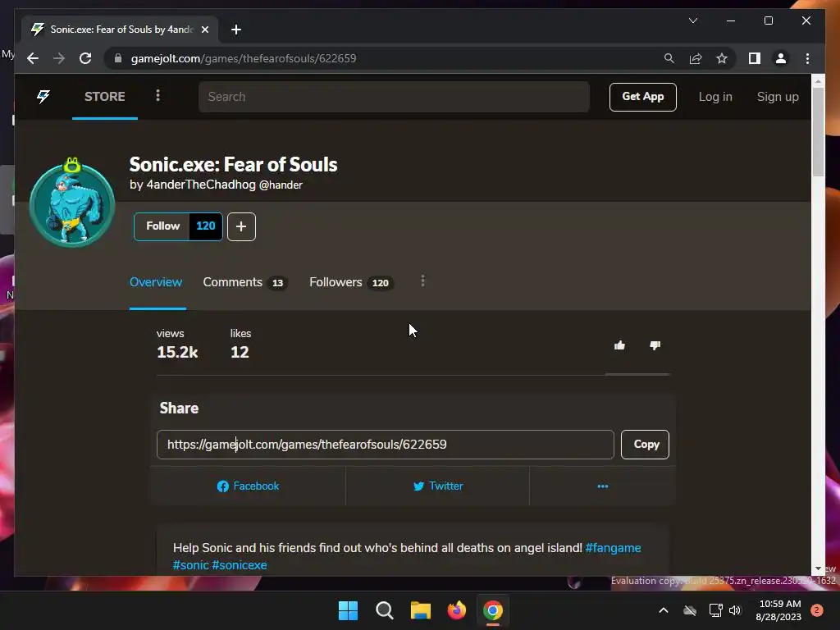The width and height of the screenshot is (840, 630).
Task: Open the #fangame hashtag
Action: click(613, 548)
